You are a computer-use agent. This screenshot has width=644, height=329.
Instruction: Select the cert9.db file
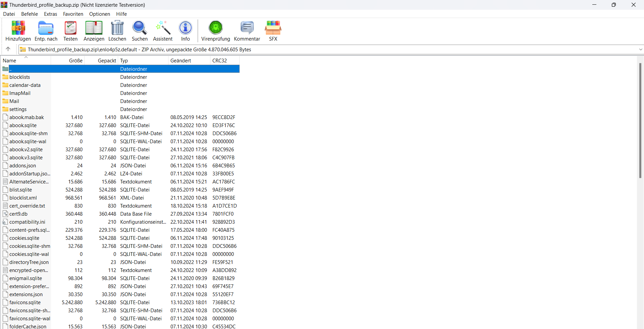pos(18,214)
